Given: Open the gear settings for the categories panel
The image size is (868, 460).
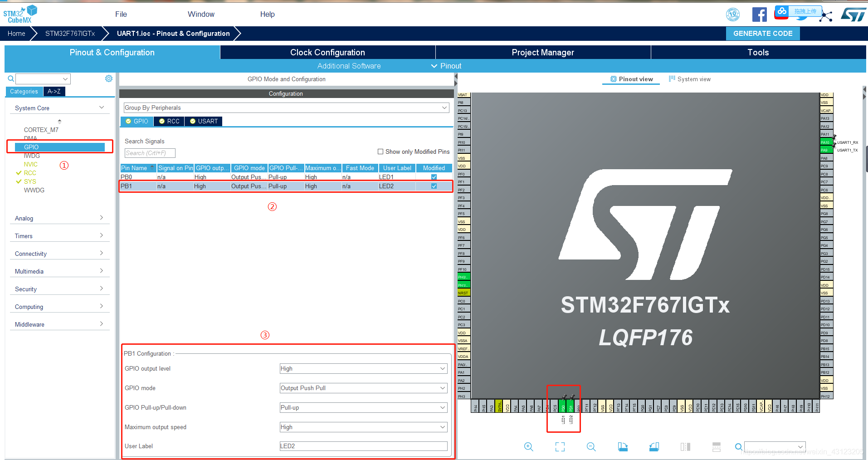Looking at the screenshot, I should coord(109,78).
